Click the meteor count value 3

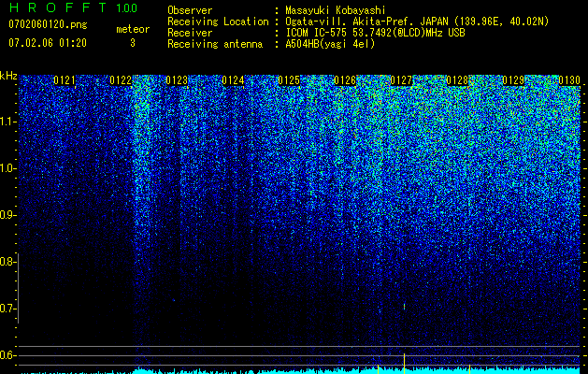[x=133, y=43]
